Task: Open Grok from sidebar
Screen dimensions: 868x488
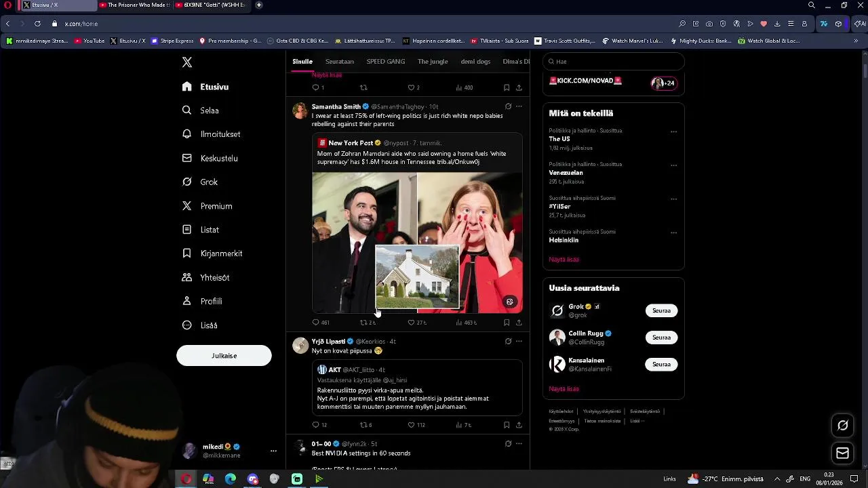Action: [200, 182]
